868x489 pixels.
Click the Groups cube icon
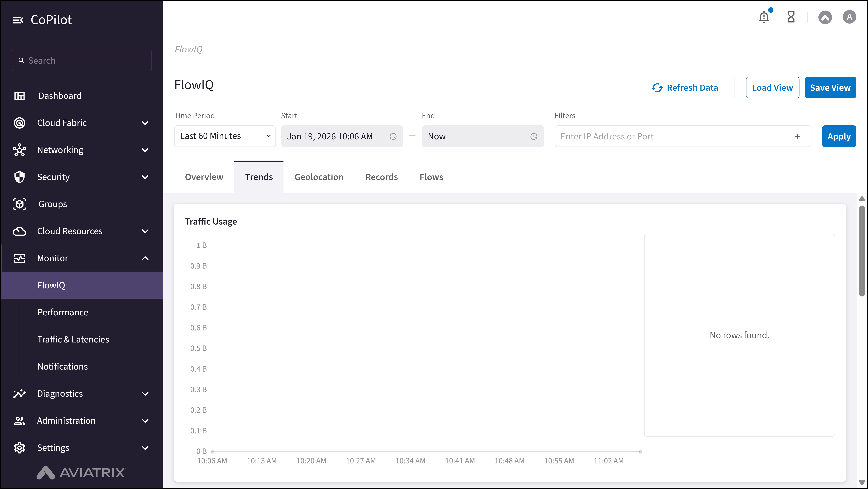[20, 204]
